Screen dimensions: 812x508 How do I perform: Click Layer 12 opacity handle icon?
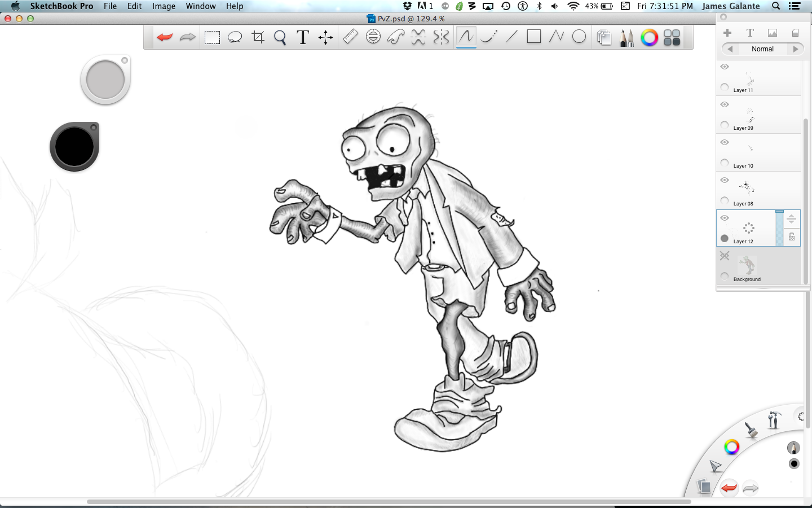pyautogui.click(x=791, y=219)
